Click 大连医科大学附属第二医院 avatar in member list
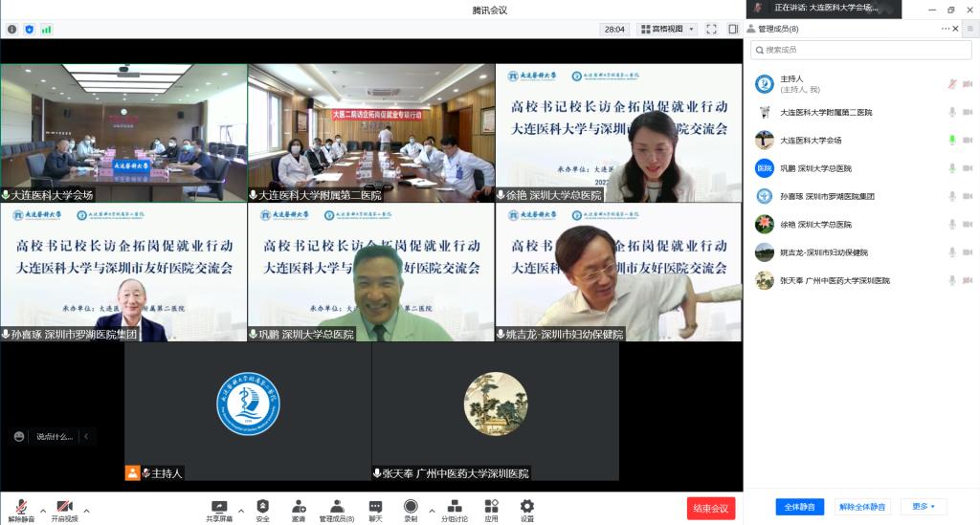Viewport: 980px width, 525px height. click(765, 113)
